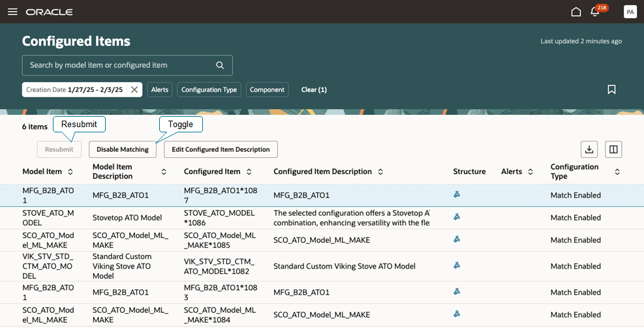Sort by the Model Item column

70,171
